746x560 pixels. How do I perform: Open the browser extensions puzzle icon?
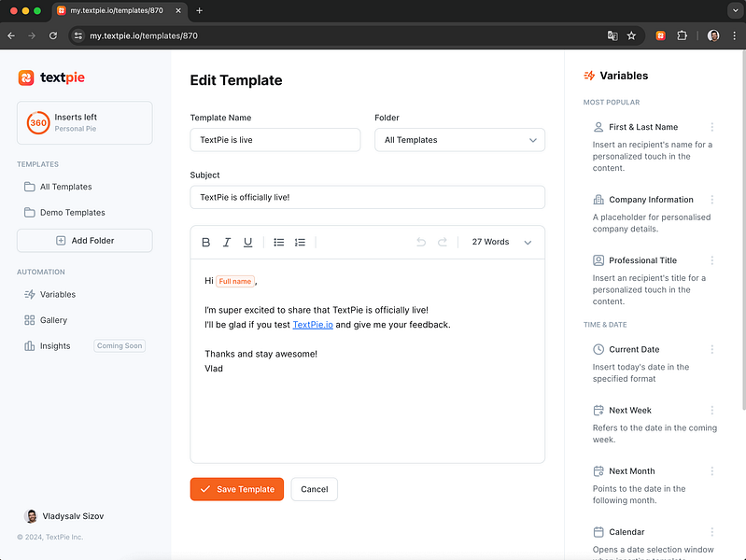682,35
